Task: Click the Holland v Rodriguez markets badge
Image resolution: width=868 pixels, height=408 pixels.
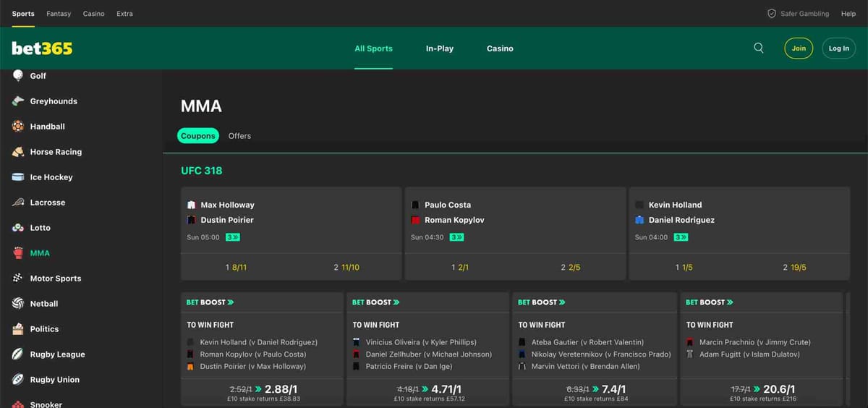Action: [681, 237]
